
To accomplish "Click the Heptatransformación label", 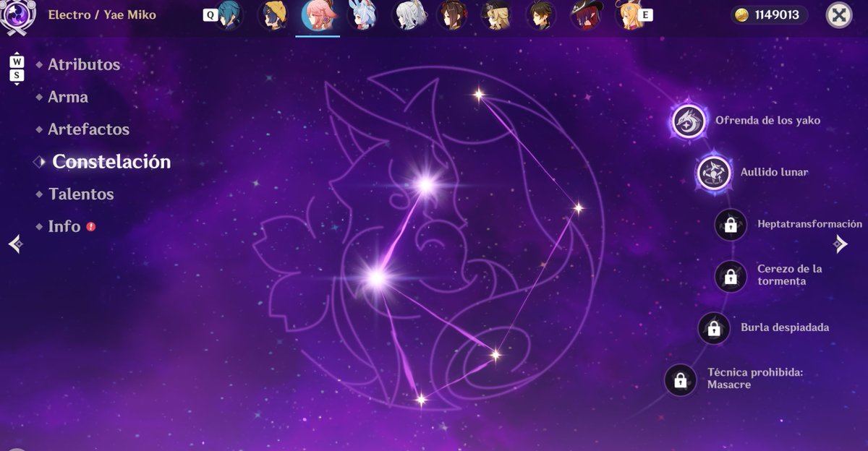I will coord(809,224).
